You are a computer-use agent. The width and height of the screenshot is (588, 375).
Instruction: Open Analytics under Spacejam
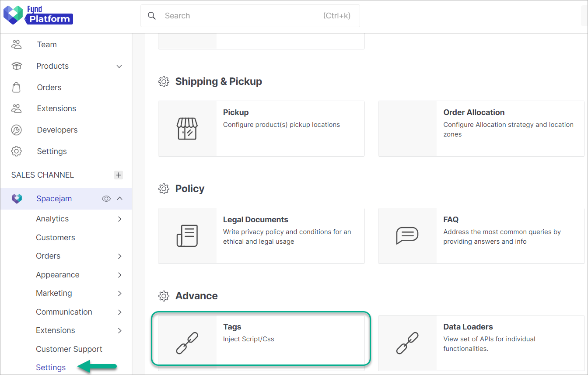click(x=52, y=219)
